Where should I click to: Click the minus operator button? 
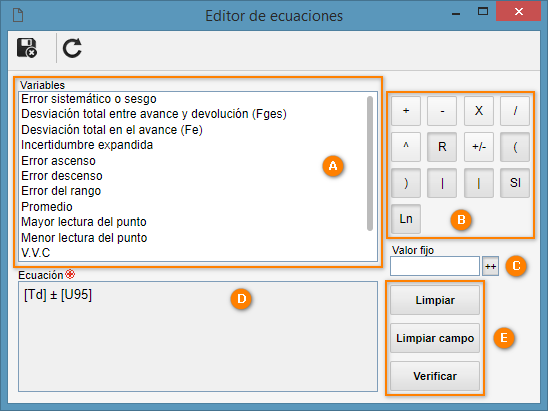[442, 111]
